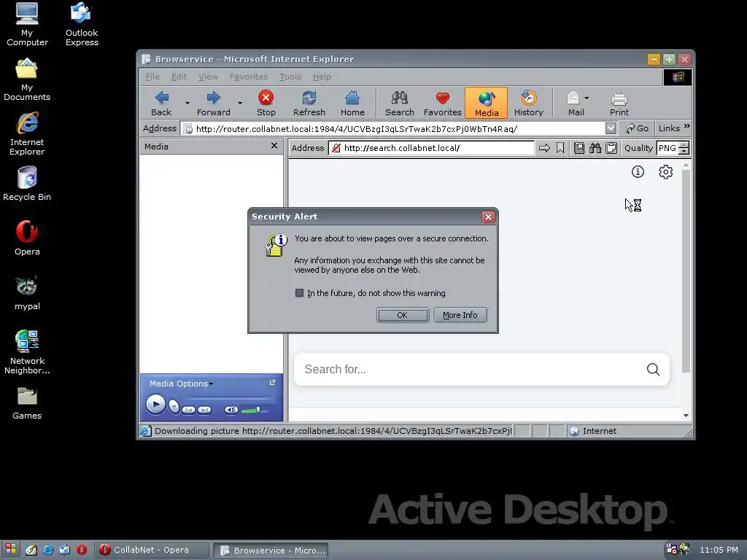747x560 pixels.
Task: Click the media Next track button
Action: tap(204, 410)
